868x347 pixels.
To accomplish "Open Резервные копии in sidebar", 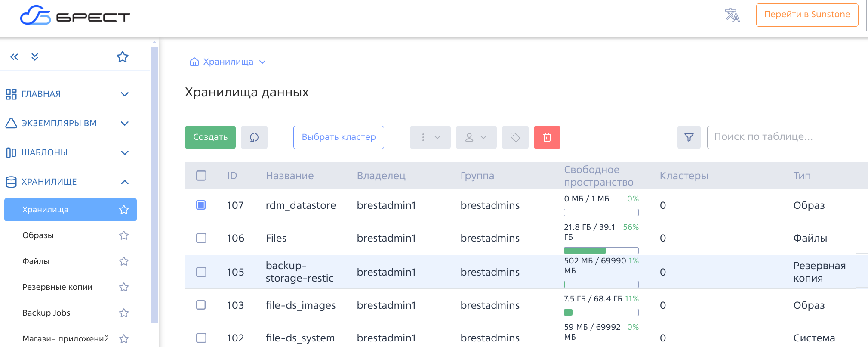I will point(57,287).
